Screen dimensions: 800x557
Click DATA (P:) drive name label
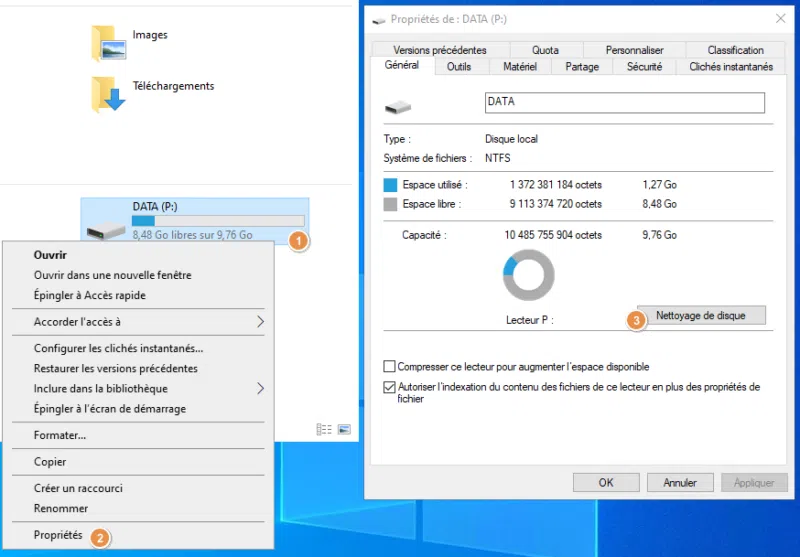pyautogui.click(x=155, y=207)
